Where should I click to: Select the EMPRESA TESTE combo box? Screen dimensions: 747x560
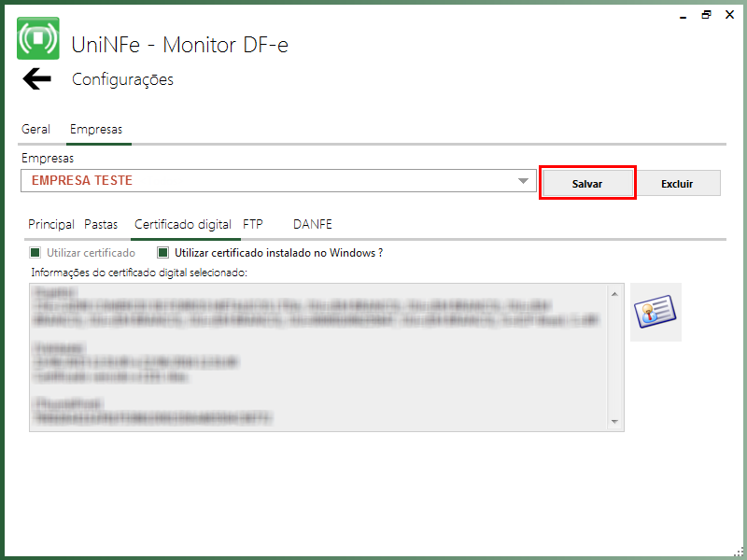tap(278, 180)
